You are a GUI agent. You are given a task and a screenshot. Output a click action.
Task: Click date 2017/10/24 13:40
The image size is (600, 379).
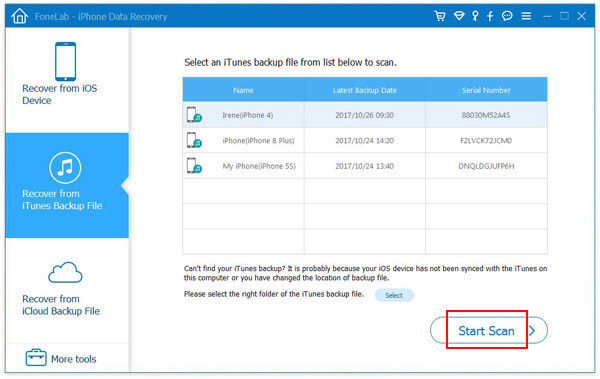365,166
